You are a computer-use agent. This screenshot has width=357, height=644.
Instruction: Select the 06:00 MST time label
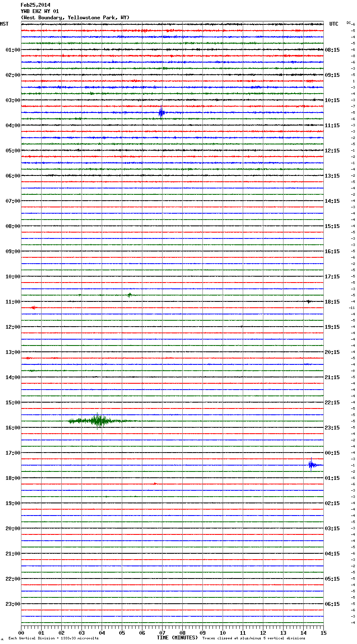click(x=13, y=176)
